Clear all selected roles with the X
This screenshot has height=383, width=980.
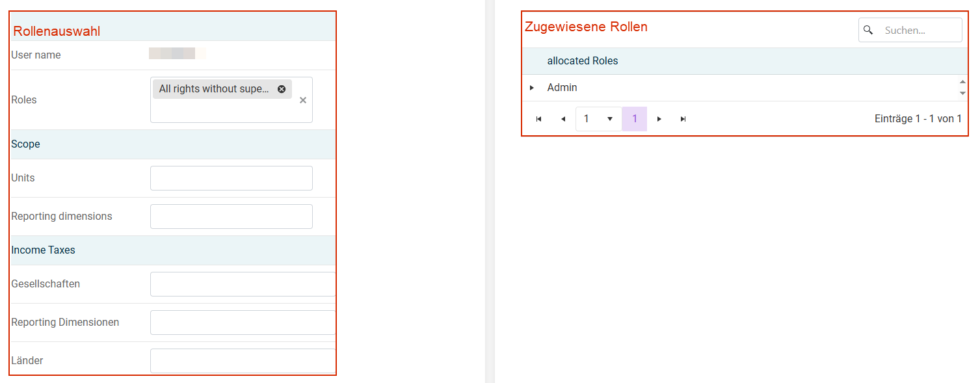[303, 100]
